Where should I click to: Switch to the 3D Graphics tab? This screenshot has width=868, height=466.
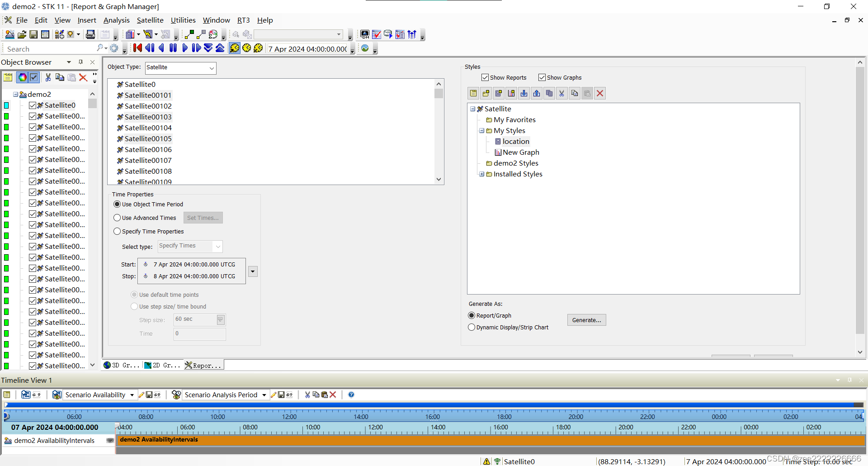tap(122, 365)
